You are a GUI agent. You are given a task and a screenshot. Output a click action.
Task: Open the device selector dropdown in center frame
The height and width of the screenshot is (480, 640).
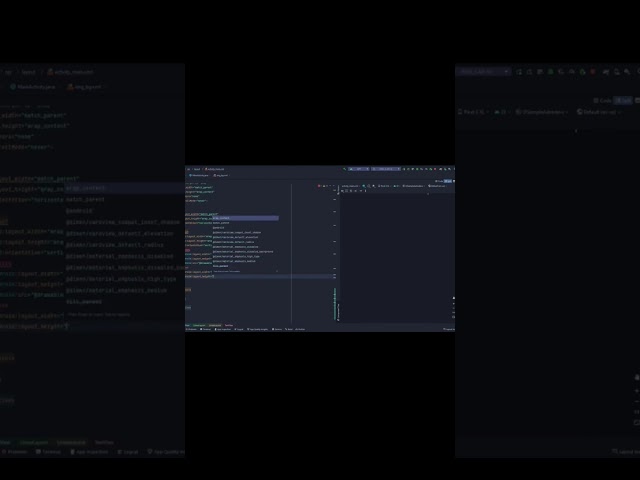386,169
